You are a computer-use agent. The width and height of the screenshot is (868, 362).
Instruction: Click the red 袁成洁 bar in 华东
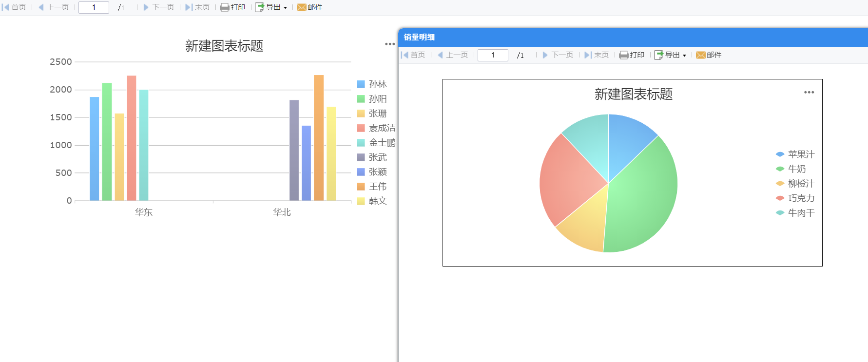(x=132, y=138)
